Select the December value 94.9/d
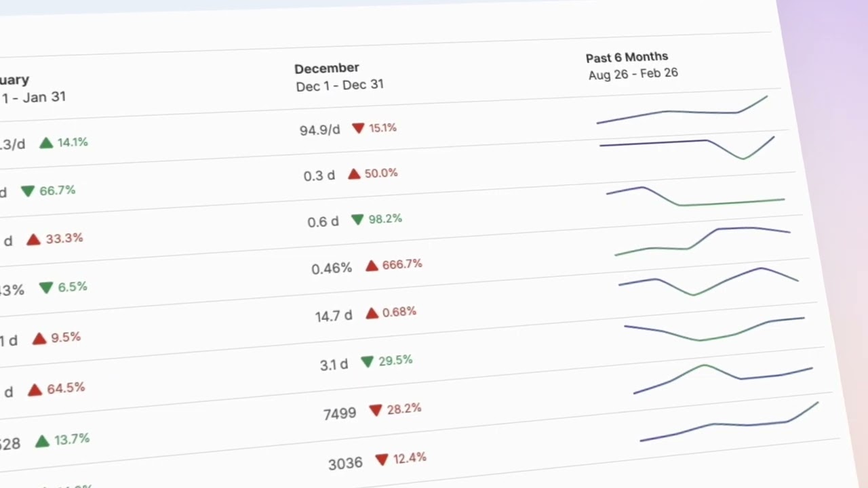 click(320, 129)
